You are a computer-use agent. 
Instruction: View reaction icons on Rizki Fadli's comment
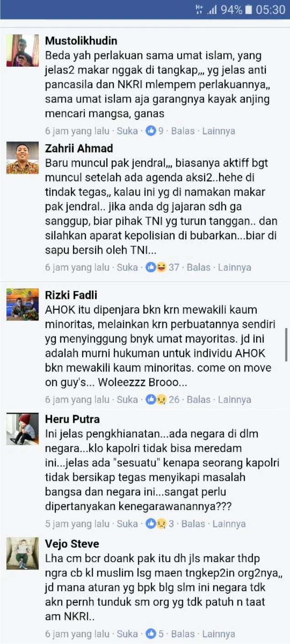[156, 399]
